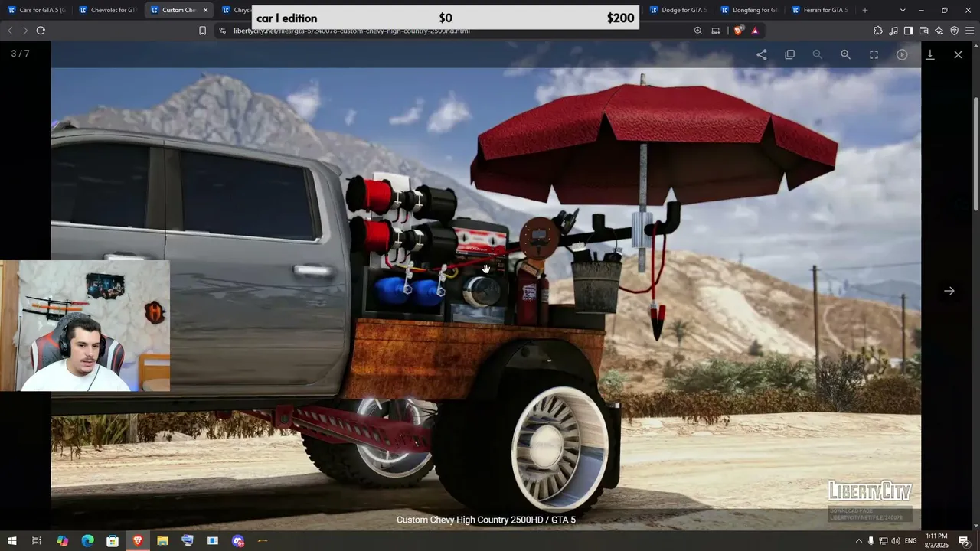Open the volume control in system tray
This screenshot has width=980, height=551.
tap(895, 541)
